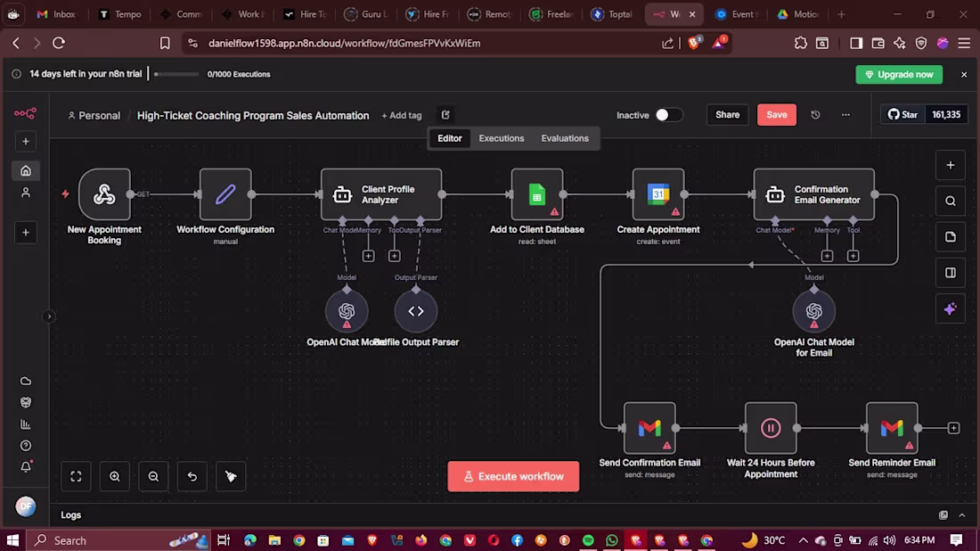
Task: Click the Windows taskbar Search box
Action: point(118,540)
